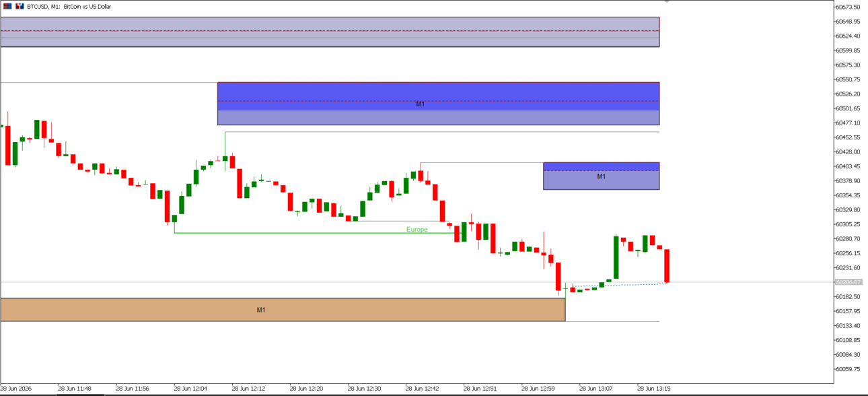Viewport: 868px width, 396px height.
Task: Open the first red-blue panel icon beside the chart title
Action: click(7, 6)
